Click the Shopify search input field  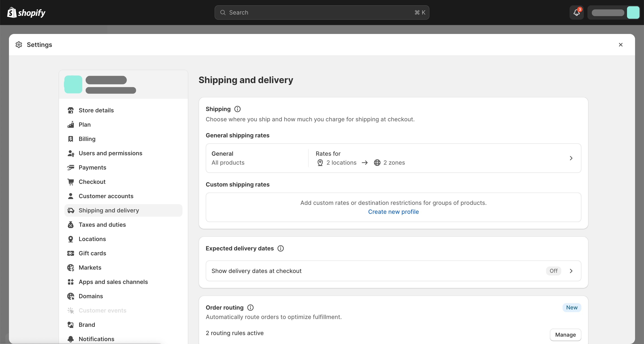click(322, 12)
